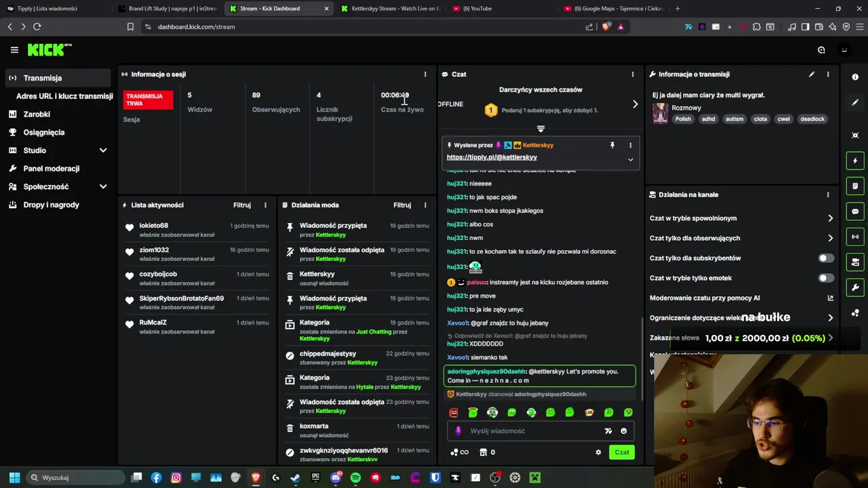Screen dimensions: 868x488
Task: Open three-dot menu of Lista aktywności panel
Action: (265, 205)
